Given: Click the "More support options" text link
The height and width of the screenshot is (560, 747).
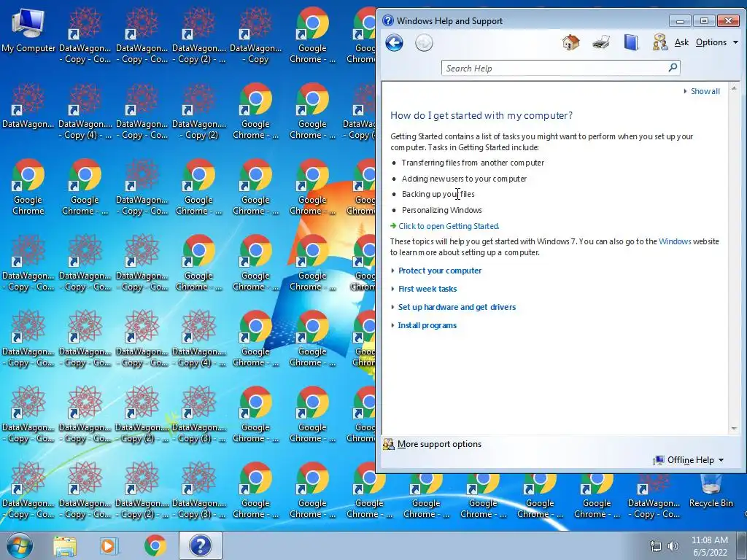Looking at the screenshot, I should (x=439, y=444).
